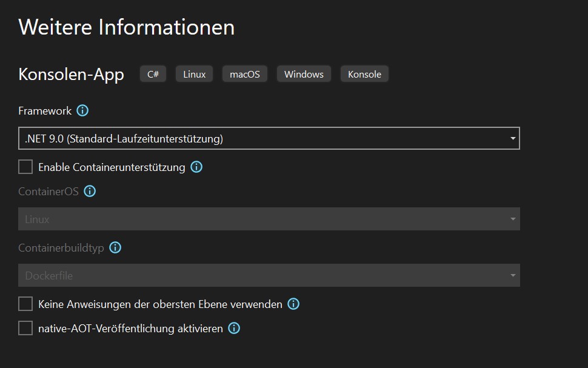
Task: Expand the Containerbuildtyp Dockerfile dropdown
Action: (x=269, y=275)
